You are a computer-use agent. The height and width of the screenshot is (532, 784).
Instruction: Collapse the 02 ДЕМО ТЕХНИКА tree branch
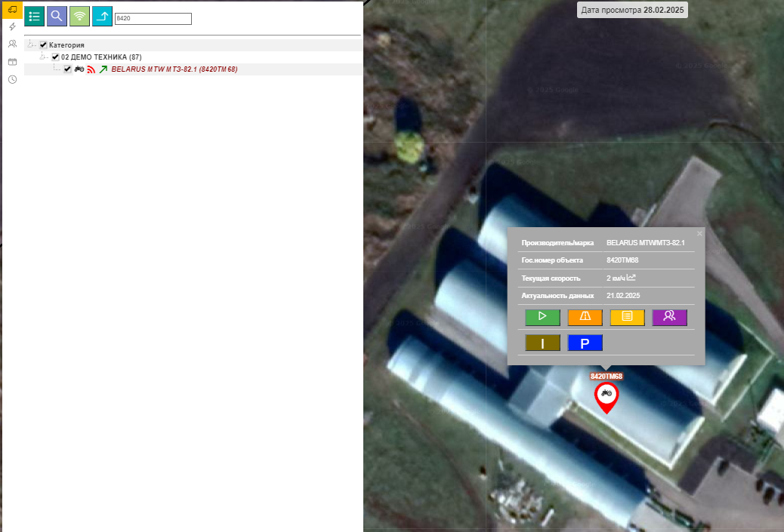coord(43,57)
